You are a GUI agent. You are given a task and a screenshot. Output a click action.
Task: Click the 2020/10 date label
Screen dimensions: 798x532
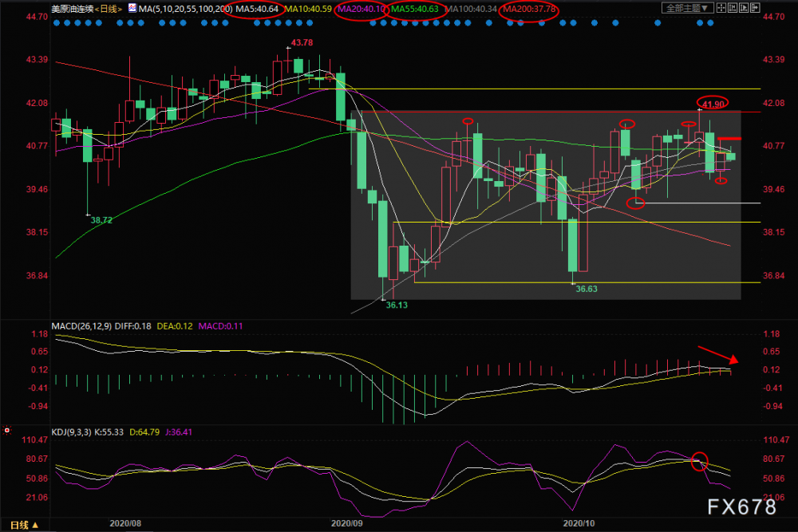[x=579, y=523]
